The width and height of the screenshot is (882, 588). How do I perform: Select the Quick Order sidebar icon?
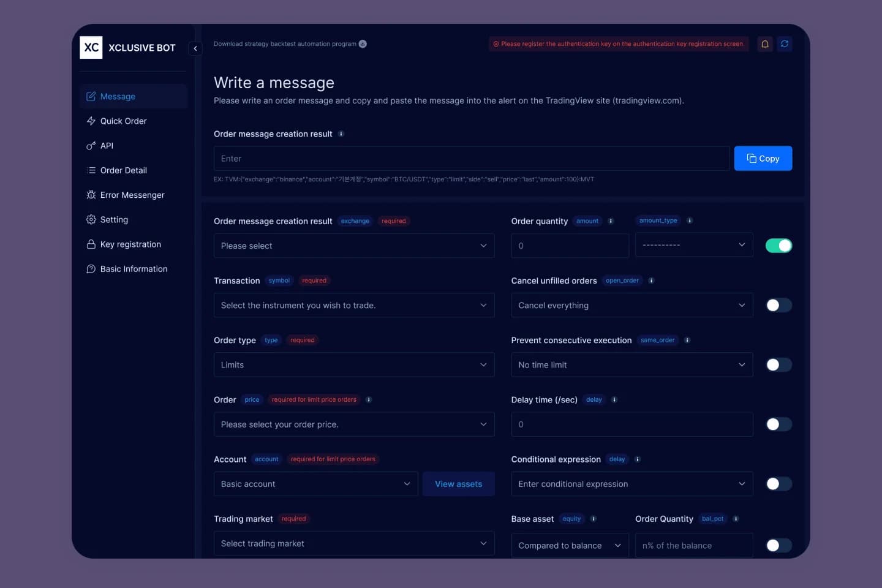pos(91,121)
